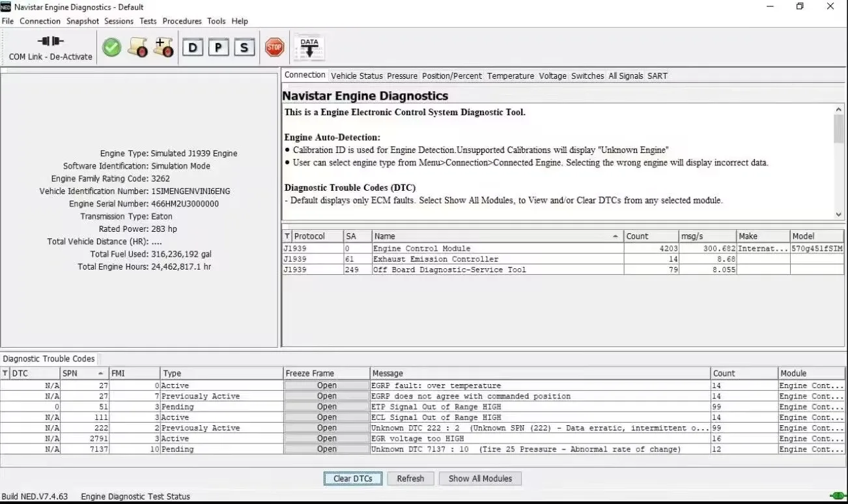Click Refresh below the trouble codes
Viewport: 848px width, 504px height.
tap(410, 478)
